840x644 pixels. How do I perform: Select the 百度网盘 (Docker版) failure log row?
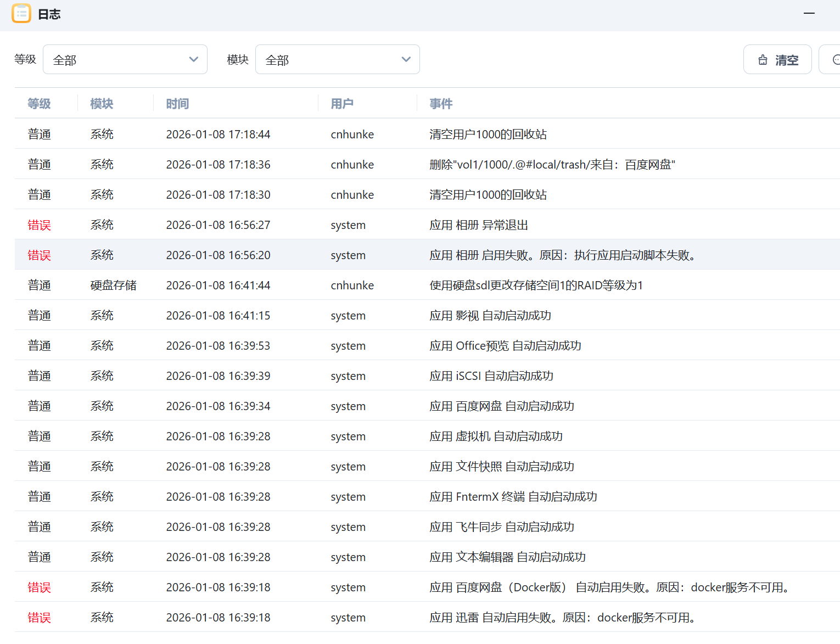point(612,587)
